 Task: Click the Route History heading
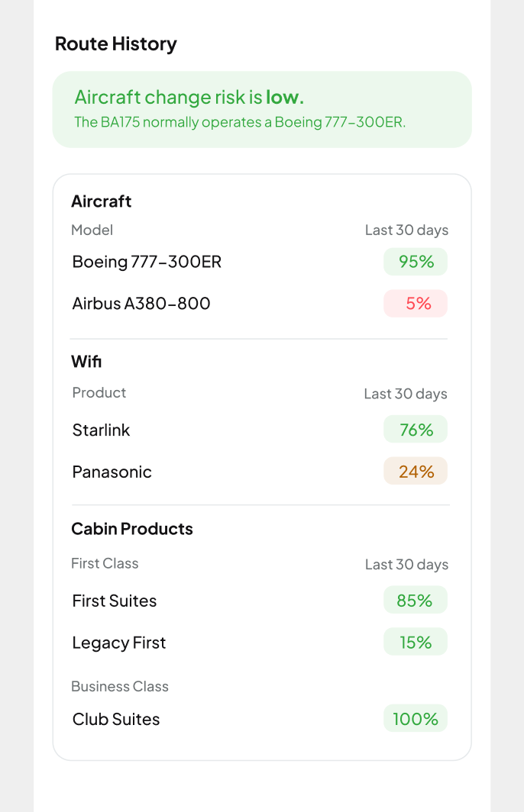coord(115,44)
